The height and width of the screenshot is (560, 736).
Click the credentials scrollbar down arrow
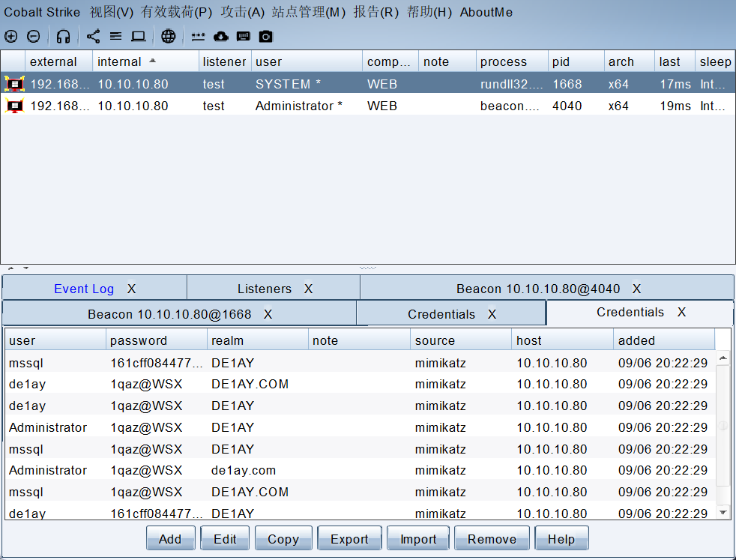click(x=723, y=512)
